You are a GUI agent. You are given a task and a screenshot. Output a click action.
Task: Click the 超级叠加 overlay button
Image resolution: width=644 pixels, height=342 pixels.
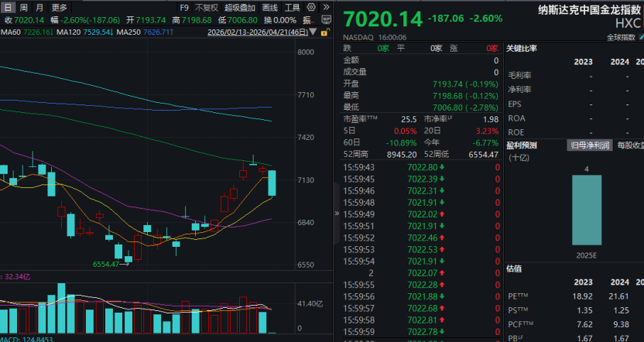[x=239, y=8]
